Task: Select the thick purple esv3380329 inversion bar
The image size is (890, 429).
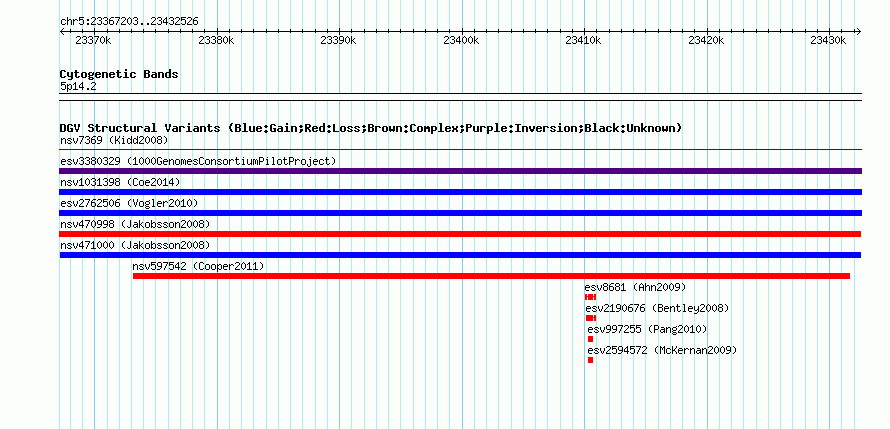Action: tap(461, 171)
